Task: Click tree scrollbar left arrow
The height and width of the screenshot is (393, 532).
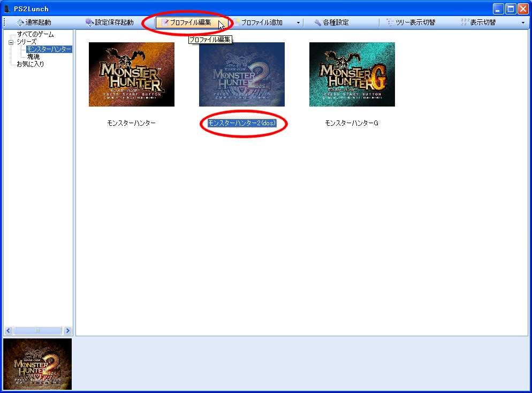Action: pos(9,330)
